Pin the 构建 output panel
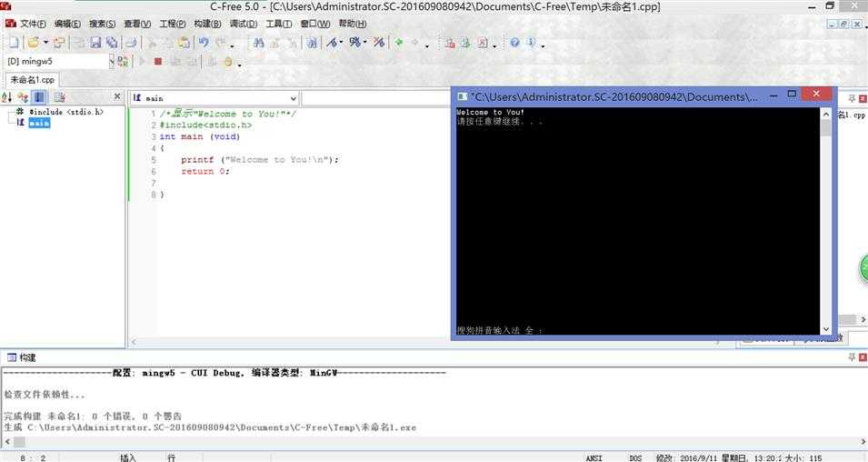The width and height of the screenshot is (868, 462). click(x=852, y=357)
